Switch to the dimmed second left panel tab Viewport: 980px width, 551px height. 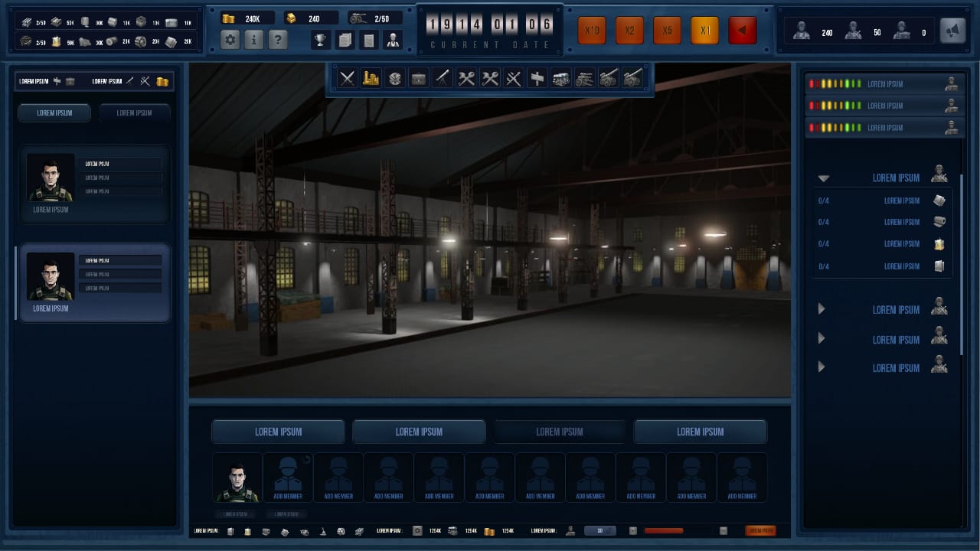point(134,113)
